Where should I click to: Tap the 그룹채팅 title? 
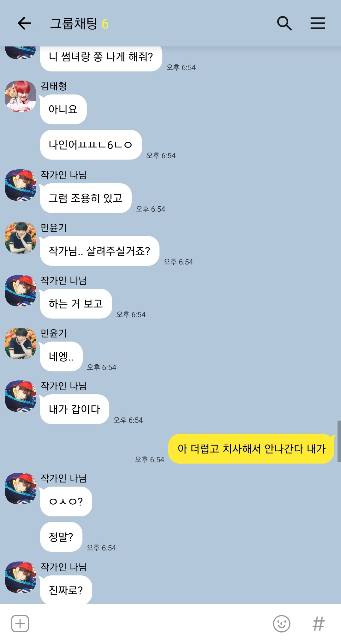74,24
